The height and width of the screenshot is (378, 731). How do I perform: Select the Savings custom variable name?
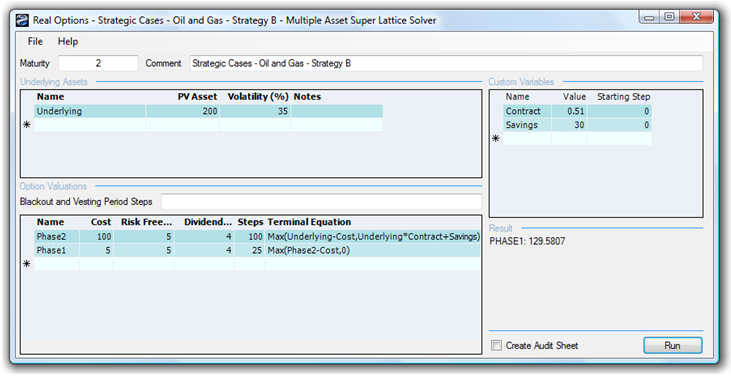tap(527, 125)
